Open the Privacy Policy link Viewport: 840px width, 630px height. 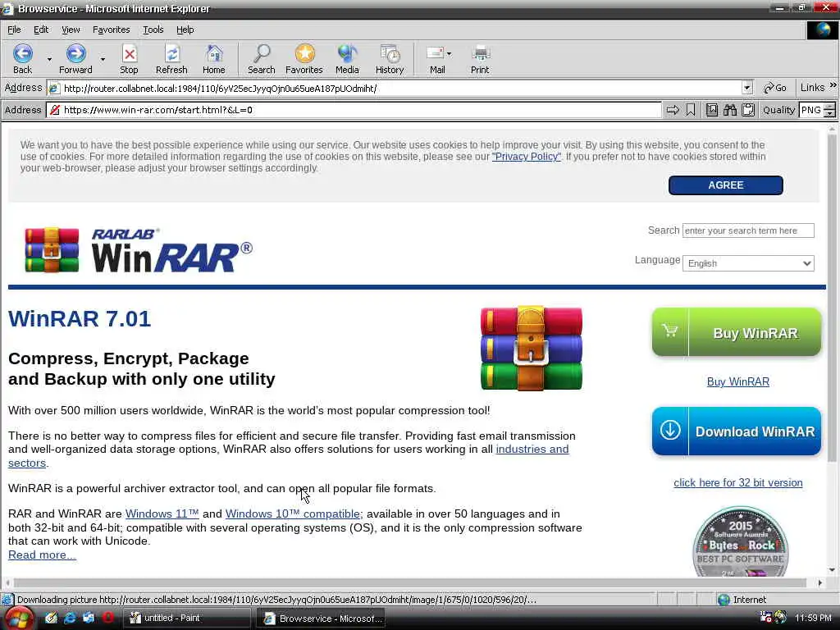click(526, 157)
